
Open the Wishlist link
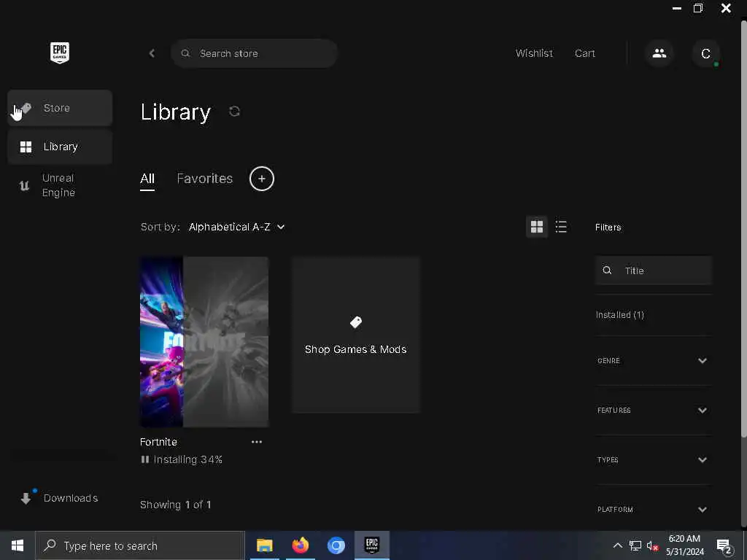coord(534,53)
